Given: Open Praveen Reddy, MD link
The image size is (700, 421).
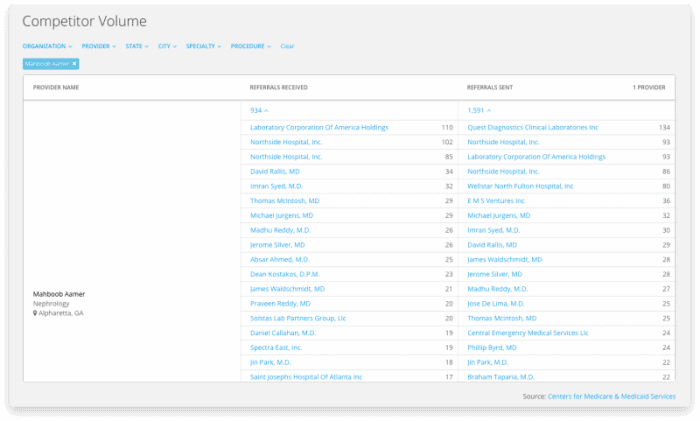Looking at the screenshot, I should [x=280, y=304].
